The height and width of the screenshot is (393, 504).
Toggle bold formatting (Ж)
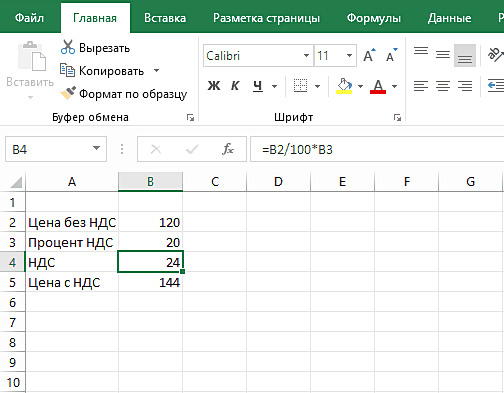pyautogui.click(x=214, y=86)
